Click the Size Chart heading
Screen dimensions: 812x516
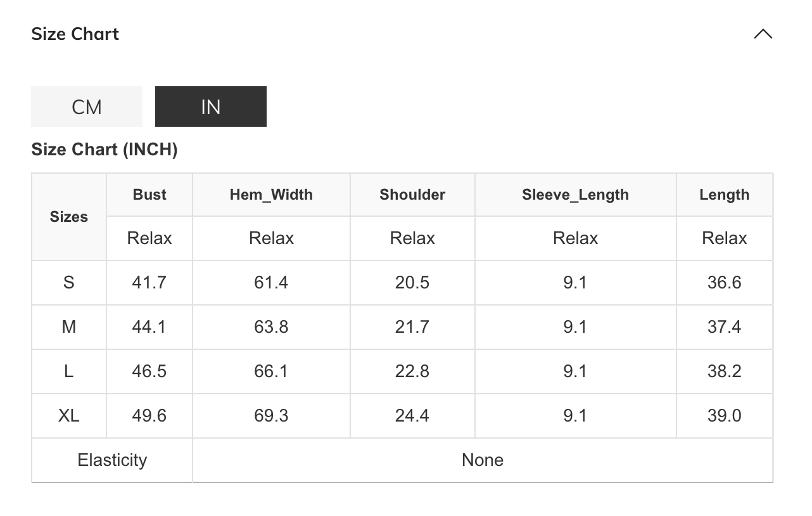pos(75,34)
